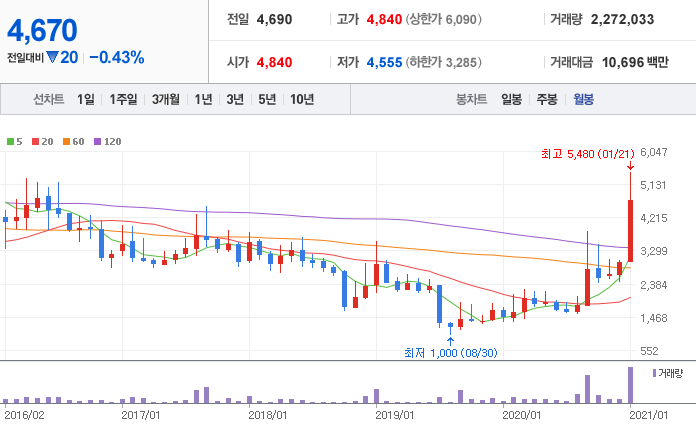Select the 월봉 candle chart
The width and height of the screenshot is (696, 438).
583,99
